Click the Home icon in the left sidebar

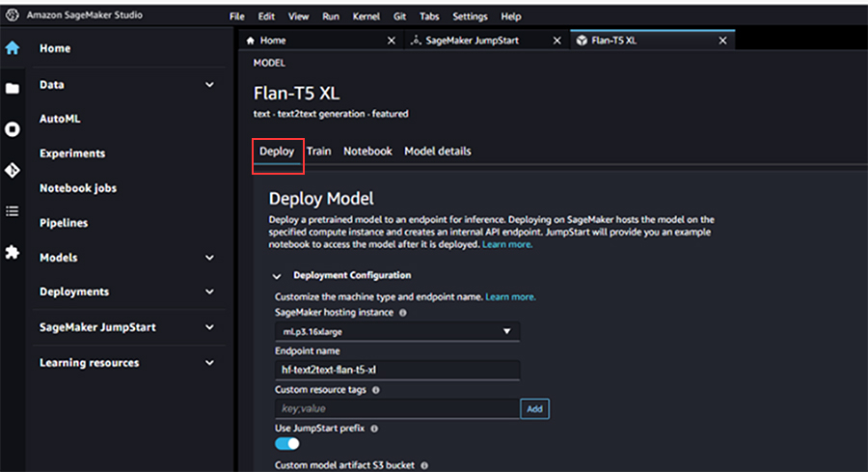point(13,48)
